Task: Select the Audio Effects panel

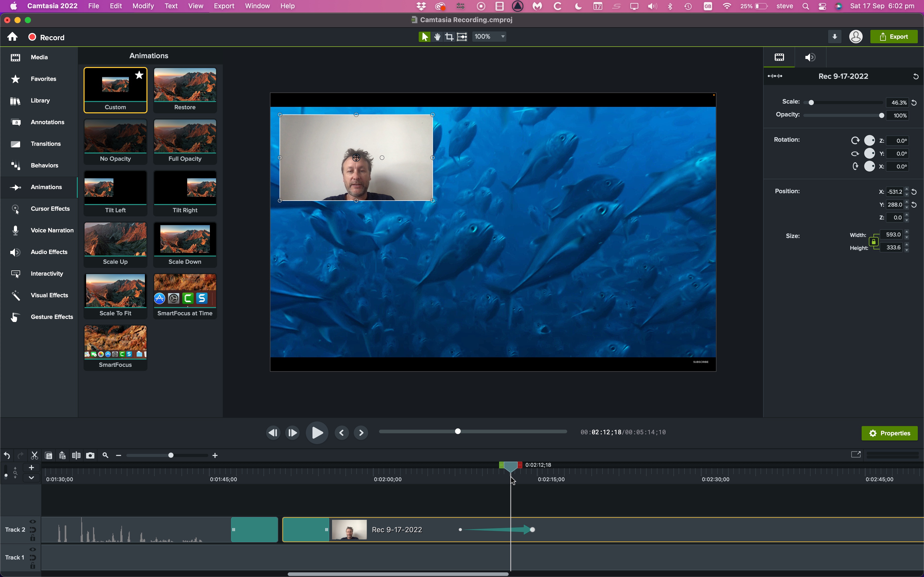Action: click(40, 251)
